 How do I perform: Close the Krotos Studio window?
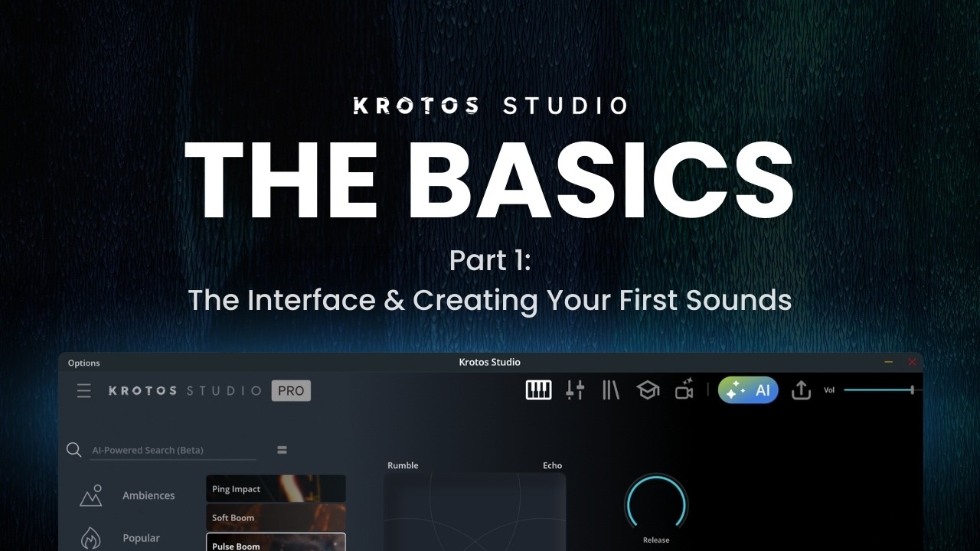912,362
